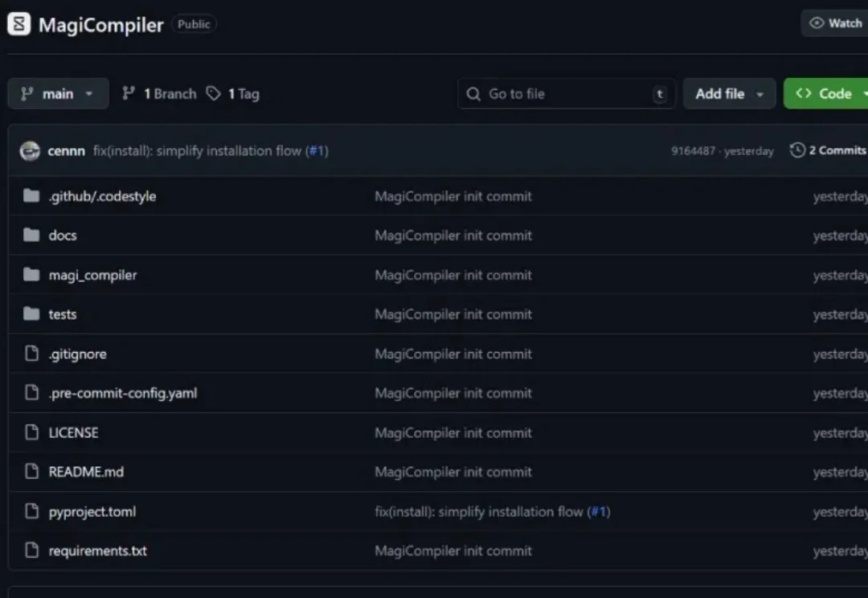Open the README.md file
The width and height of the screenshot is (868, 598).
pyautogui.click(x=86, y=472)
